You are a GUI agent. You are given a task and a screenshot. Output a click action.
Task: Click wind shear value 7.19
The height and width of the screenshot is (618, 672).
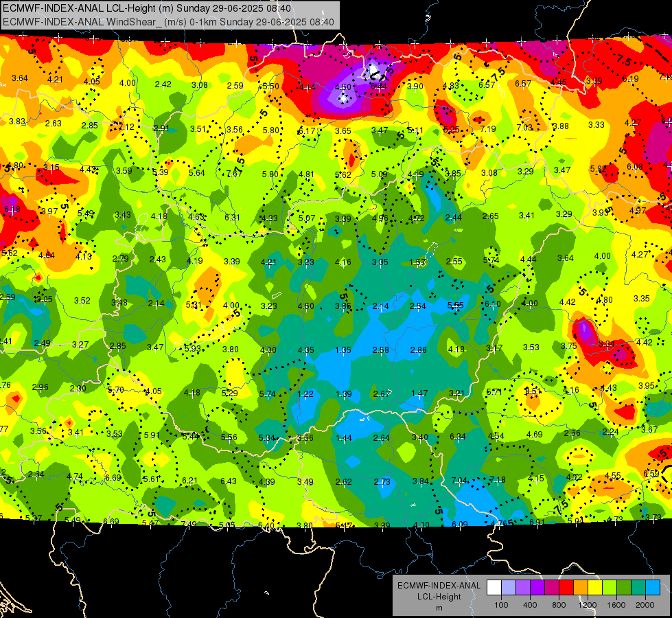pos(488,128)
